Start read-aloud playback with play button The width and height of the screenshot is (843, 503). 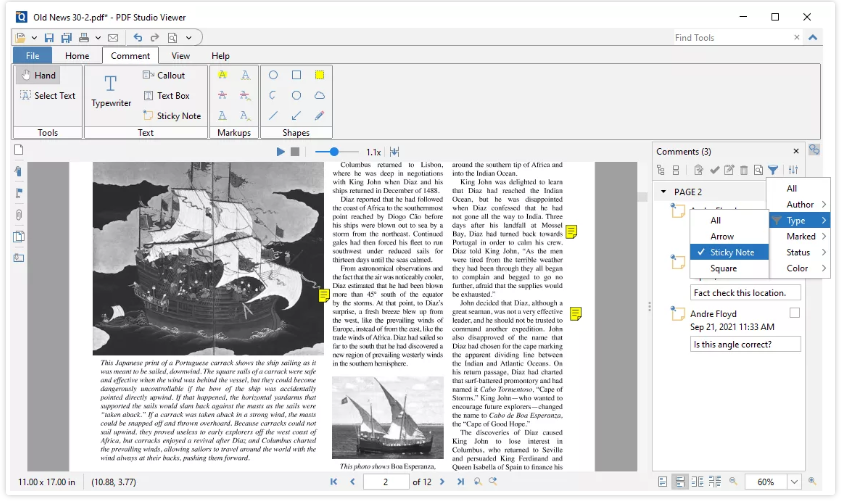tap(281, 152)
